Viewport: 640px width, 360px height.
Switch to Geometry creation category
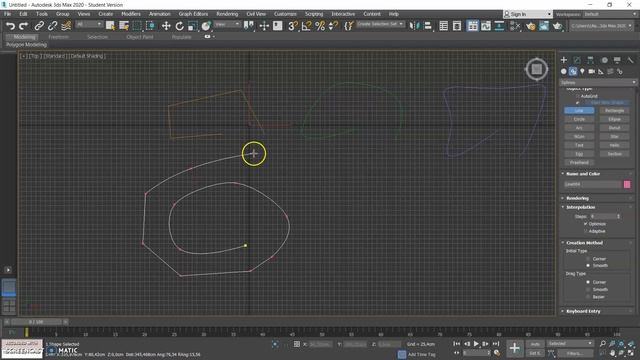tap(564, 71)
